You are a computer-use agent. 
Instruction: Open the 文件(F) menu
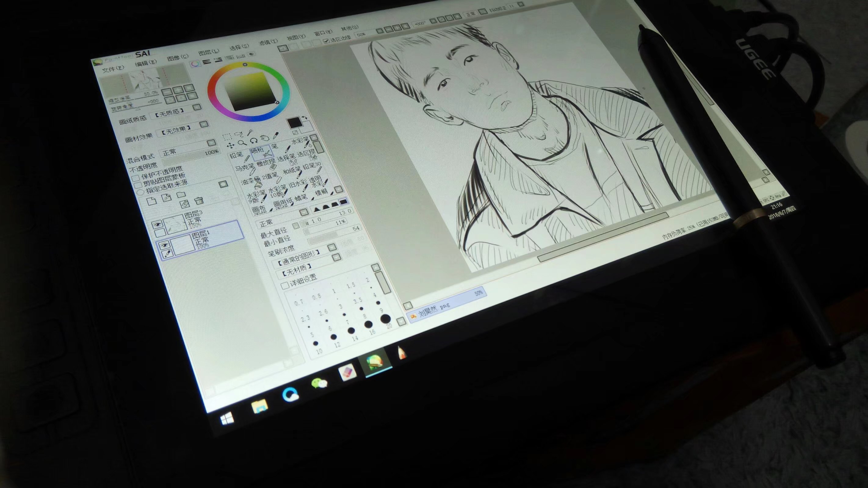[113, 69]
